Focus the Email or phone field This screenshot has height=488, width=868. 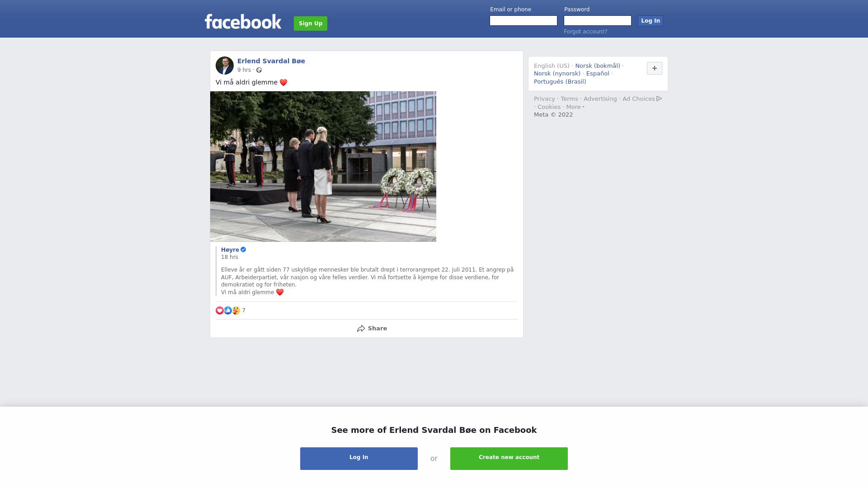point(524,21)
